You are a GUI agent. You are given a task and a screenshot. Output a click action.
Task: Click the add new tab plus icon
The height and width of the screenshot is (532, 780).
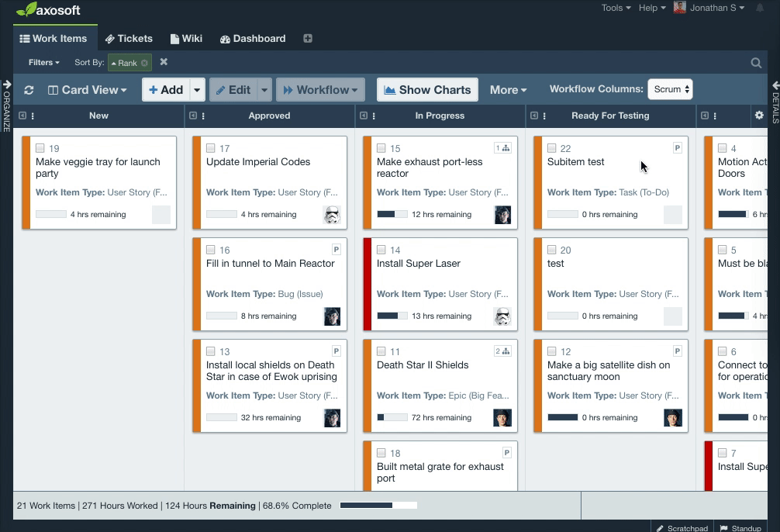[308, 38]
